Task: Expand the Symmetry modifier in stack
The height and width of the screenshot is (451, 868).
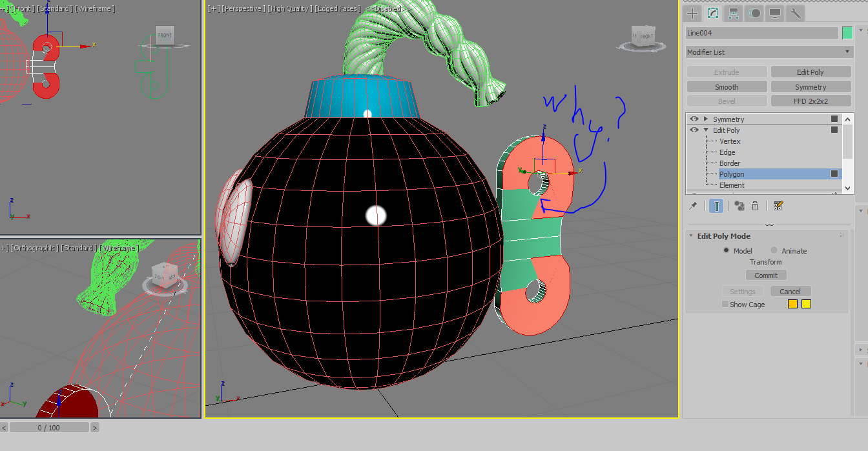Action: point(706,119)
